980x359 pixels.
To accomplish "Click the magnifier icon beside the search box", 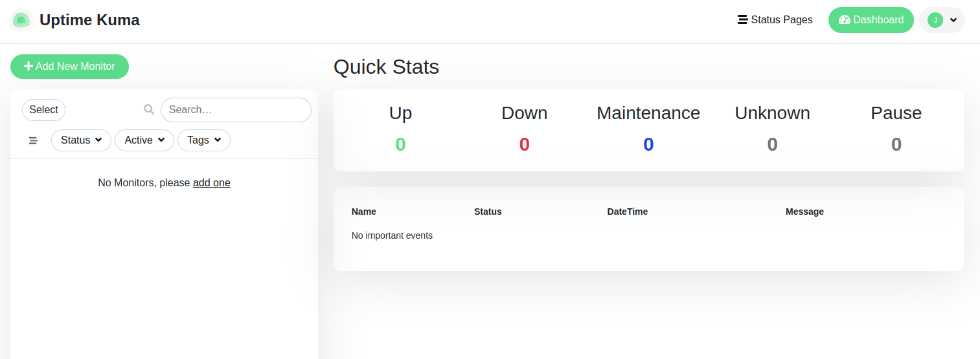I will tap(149, 110).
